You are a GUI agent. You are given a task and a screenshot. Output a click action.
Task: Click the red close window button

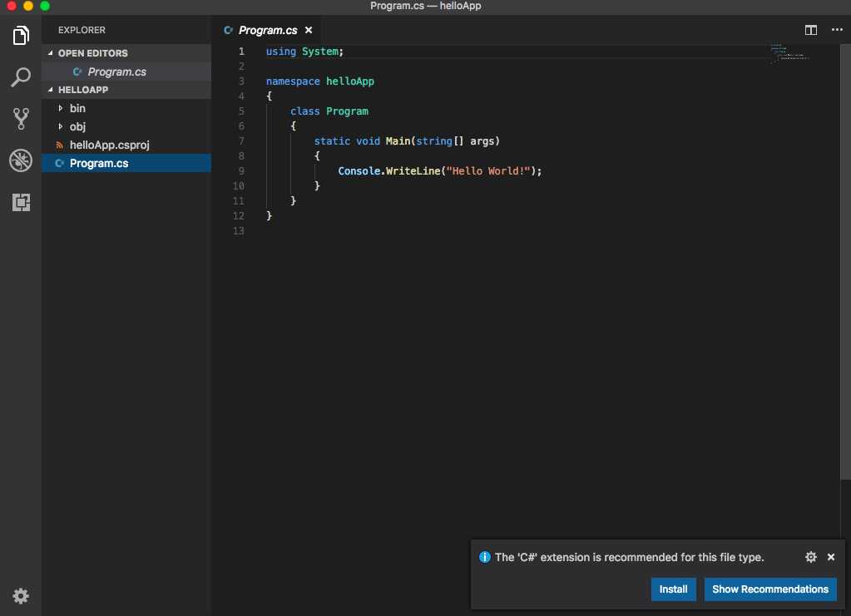11,6
